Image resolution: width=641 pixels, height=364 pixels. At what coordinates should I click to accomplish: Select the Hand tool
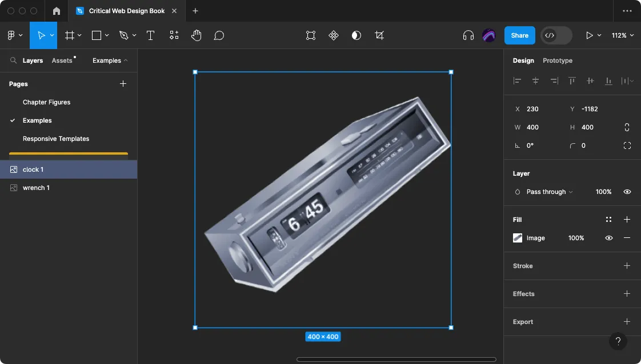tap(196, 35)
